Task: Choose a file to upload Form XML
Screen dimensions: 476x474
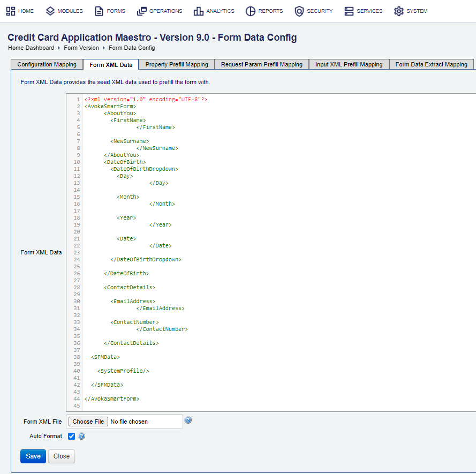Action: point(88,421)
